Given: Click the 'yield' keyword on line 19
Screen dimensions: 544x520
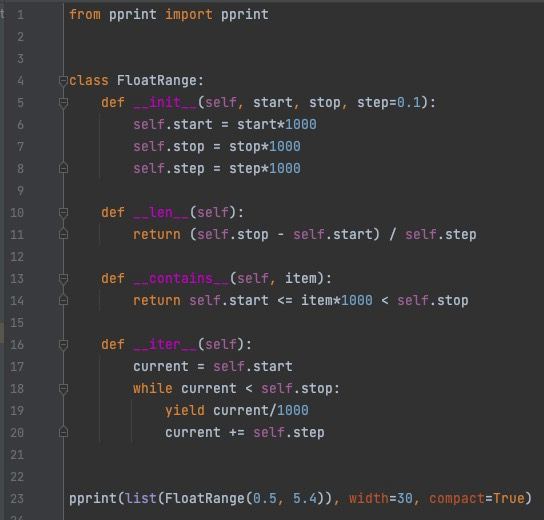Looking at the screenshot, I should click(x=185, y=411).
